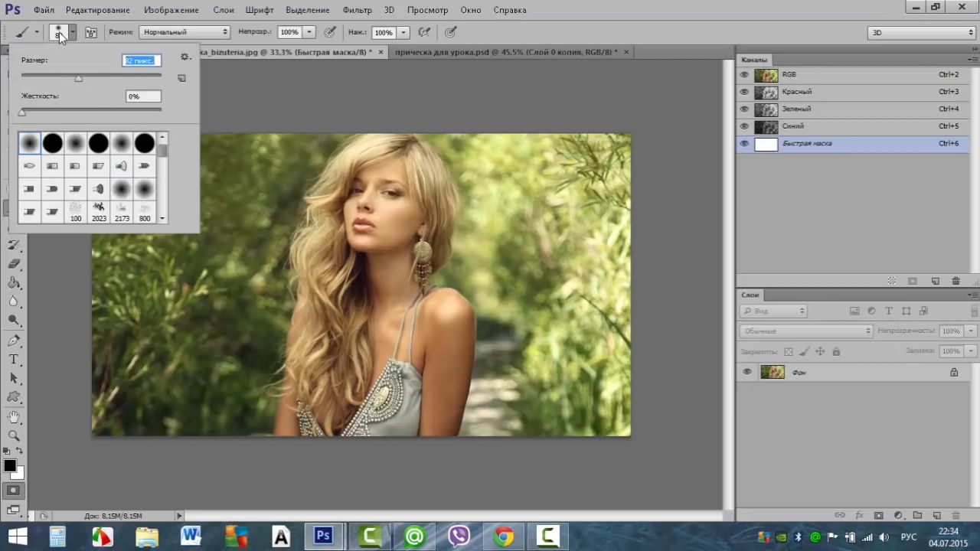Select the Pen tool
The width and height of the screenshot is (980, 551).
(x=14, y=341)
